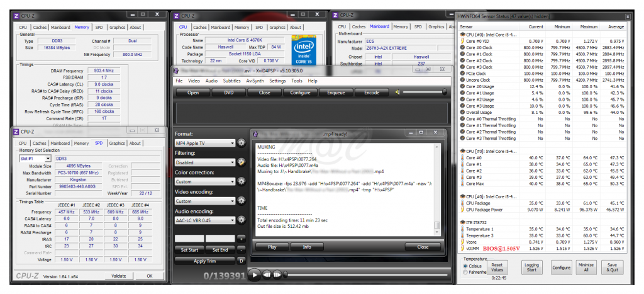This screenshot has height=294, width=644.
Task: Switch to Caches tab in CPU-Z memory window
Action: 40,27
